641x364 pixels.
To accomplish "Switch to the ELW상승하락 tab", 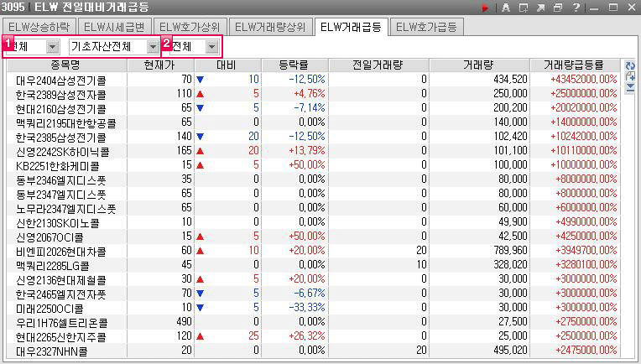I will point(40,27).
